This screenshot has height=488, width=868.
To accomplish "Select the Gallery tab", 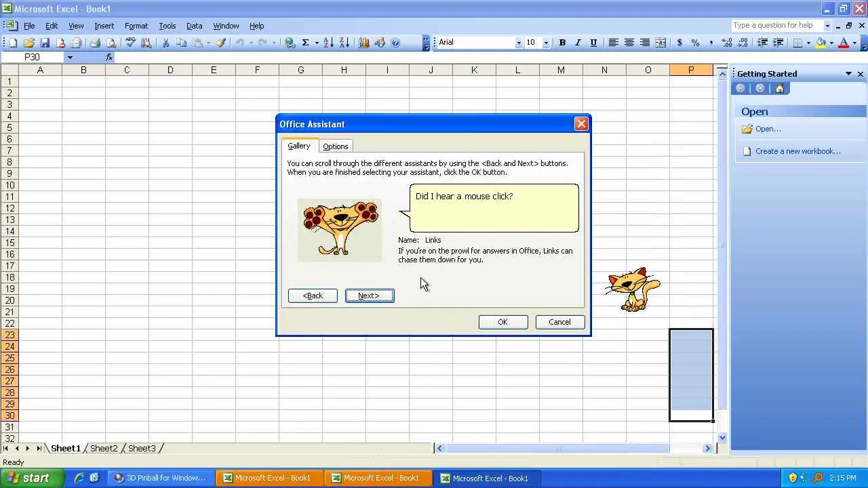I will (298, 146).
